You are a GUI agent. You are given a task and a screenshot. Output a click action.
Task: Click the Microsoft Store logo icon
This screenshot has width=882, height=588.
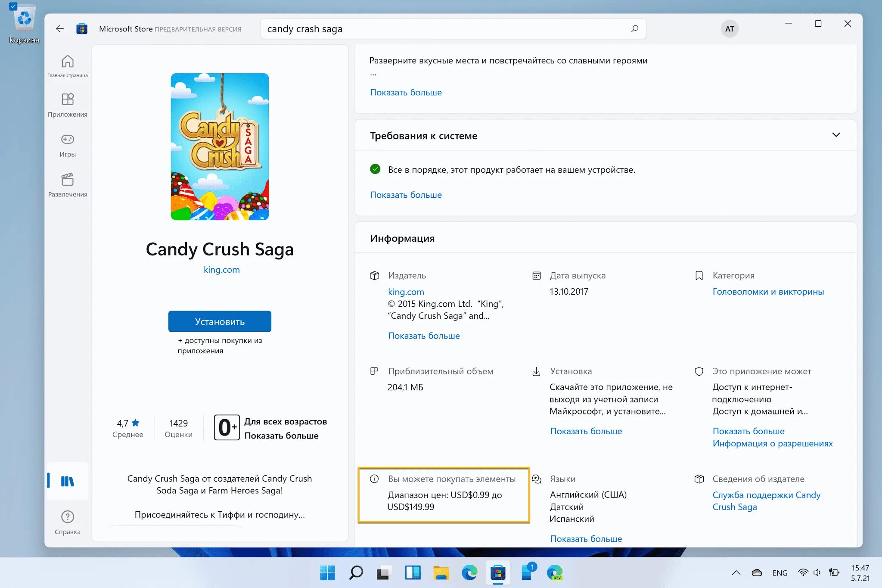click(82, 29)
